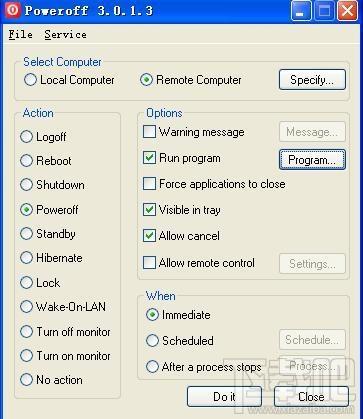Open the Service menu
363x419 pixels.
coord(65,34)
